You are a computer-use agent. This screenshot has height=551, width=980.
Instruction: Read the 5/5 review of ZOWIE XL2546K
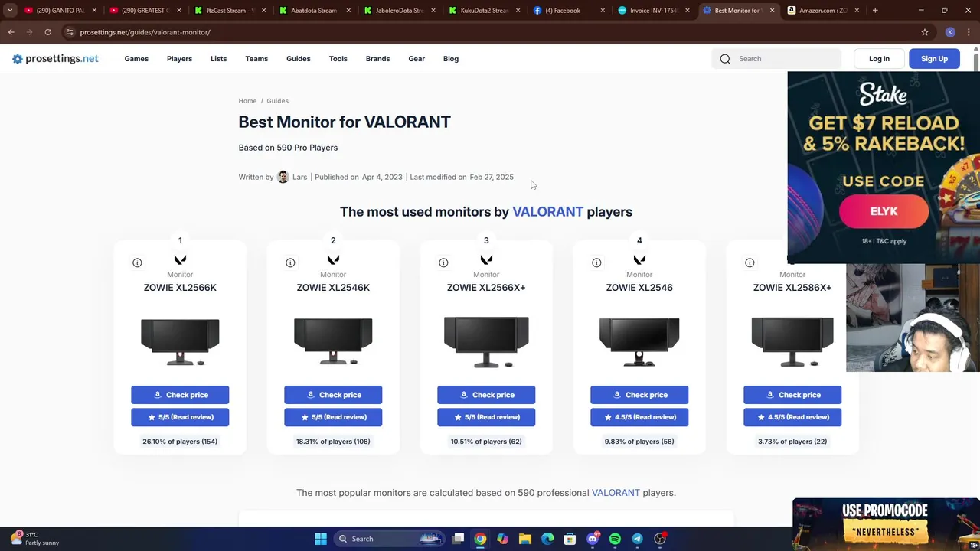(x=333, y=417)
